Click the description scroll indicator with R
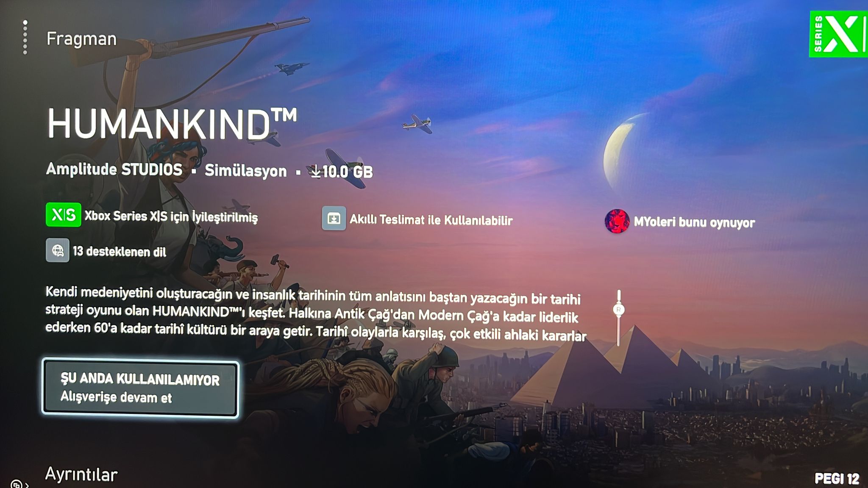This screenshot has height=488, width=868. [618, 318]
